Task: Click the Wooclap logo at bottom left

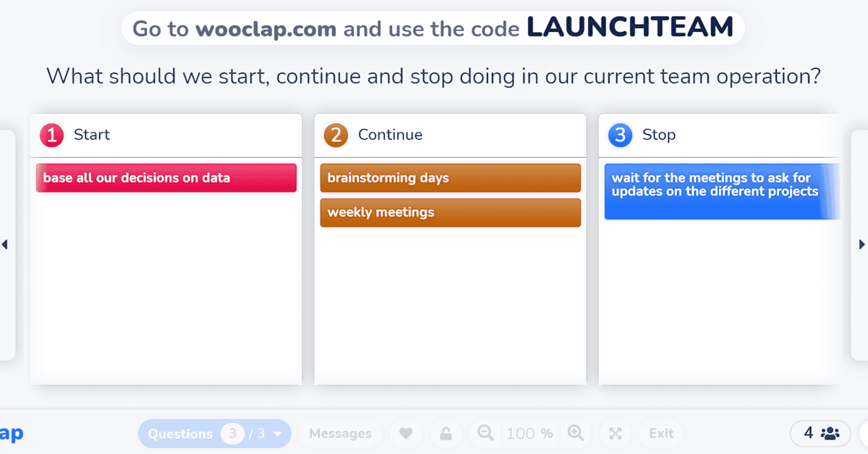Action: pos(12,434)
